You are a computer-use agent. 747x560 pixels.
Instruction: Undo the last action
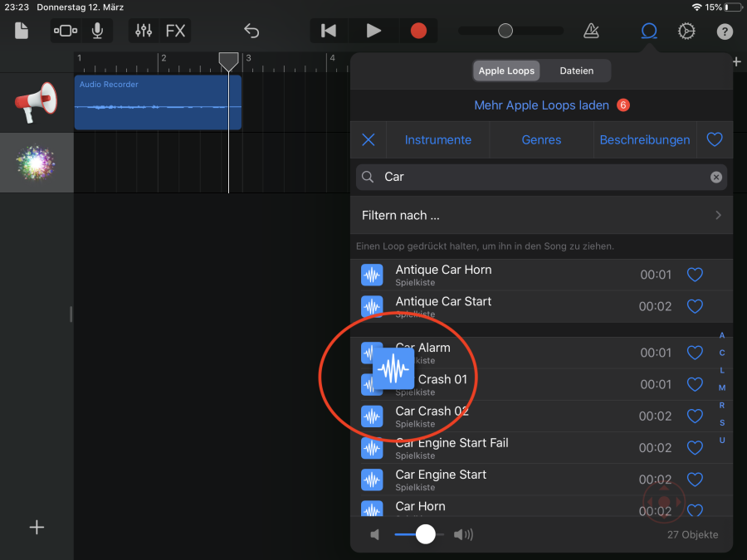(x=251, y=31)
